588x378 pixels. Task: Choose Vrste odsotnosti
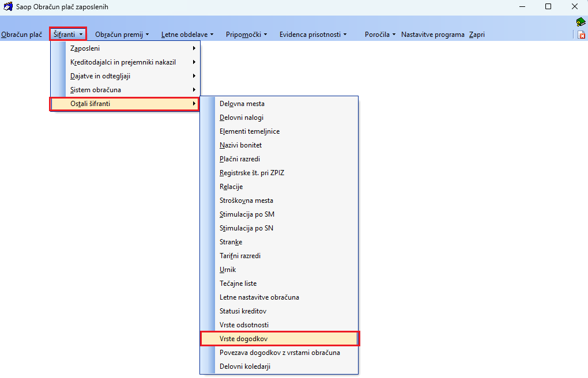[279, 325]
